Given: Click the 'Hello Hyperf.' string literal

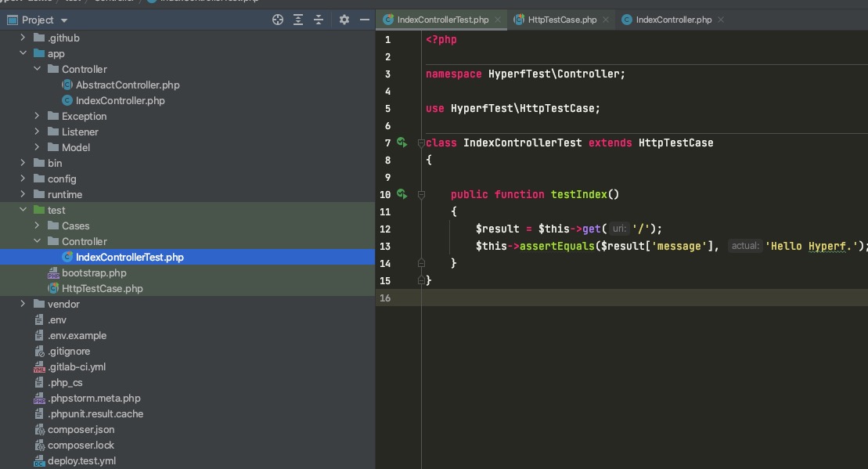Looking at the screenshot, I should pyautogui.click(x=812, y=246).
